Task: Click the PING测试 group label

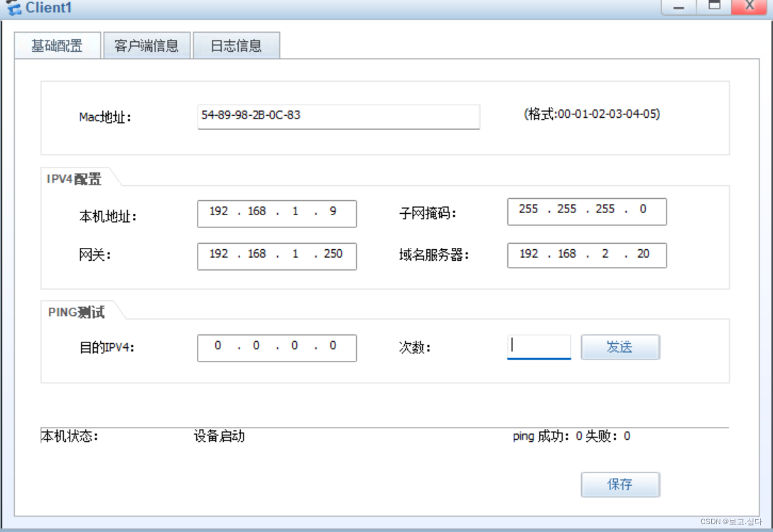Action: [x=77, y=312]
